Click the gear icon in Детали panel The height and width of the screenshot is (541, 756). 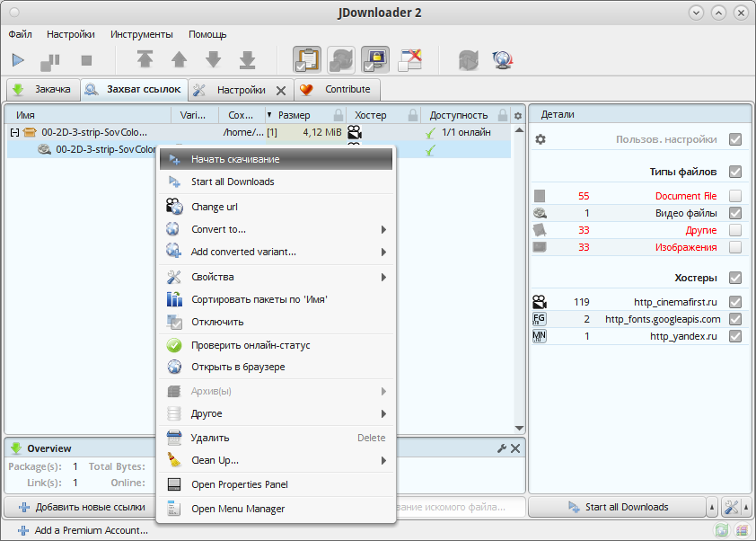coord(541,139)
